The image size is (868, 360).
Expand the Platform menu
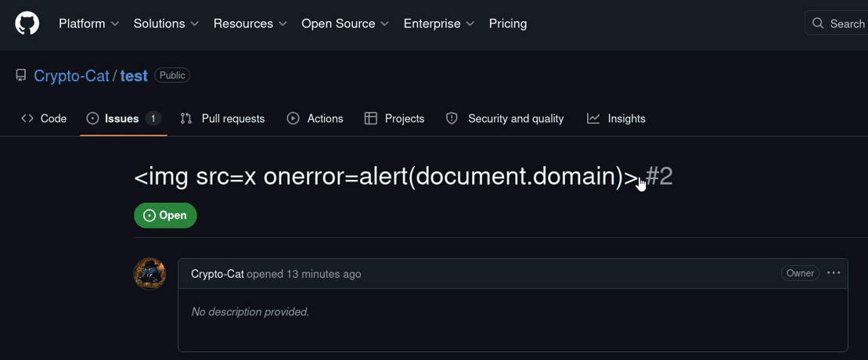point(88,23)
